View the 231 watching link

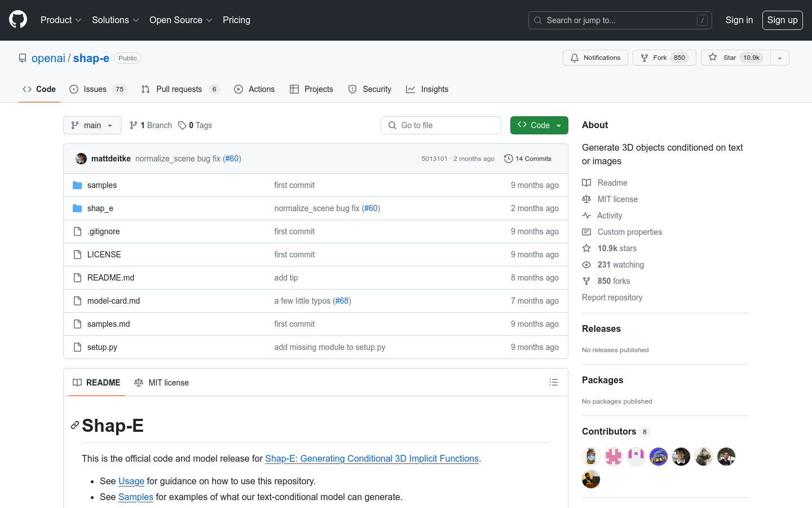[x=613, y=265]
